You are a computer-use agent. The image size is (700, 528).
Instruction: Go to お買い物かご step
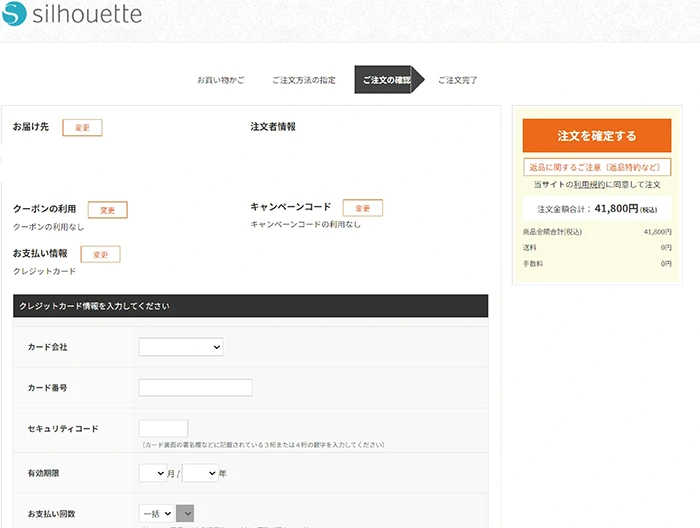pos(220,80)
